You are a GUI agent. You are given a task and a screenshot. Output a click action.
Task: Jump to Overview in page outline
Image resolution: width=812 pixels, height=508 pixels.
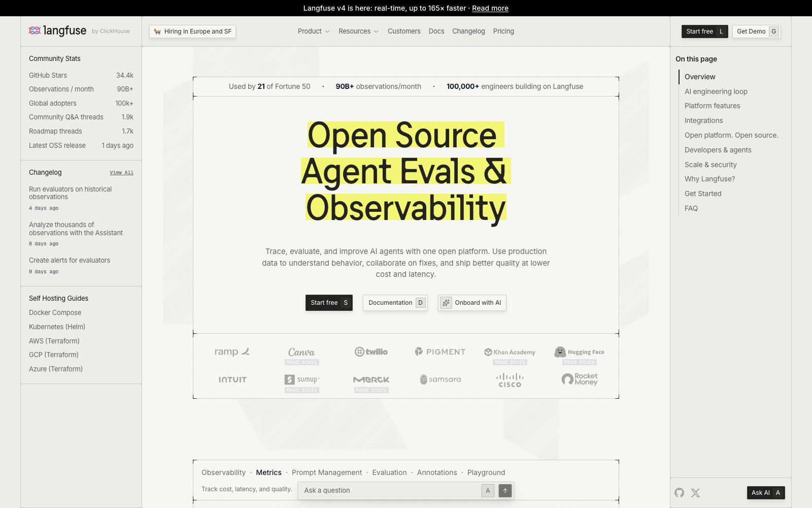[700, 77]
